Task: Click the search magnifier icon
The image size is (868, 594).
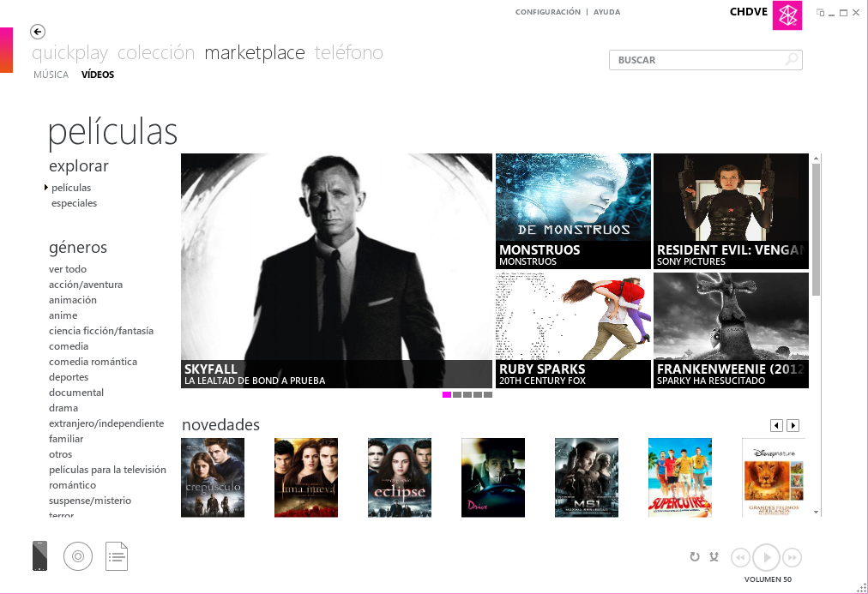Action: click(x=793, y=58)
